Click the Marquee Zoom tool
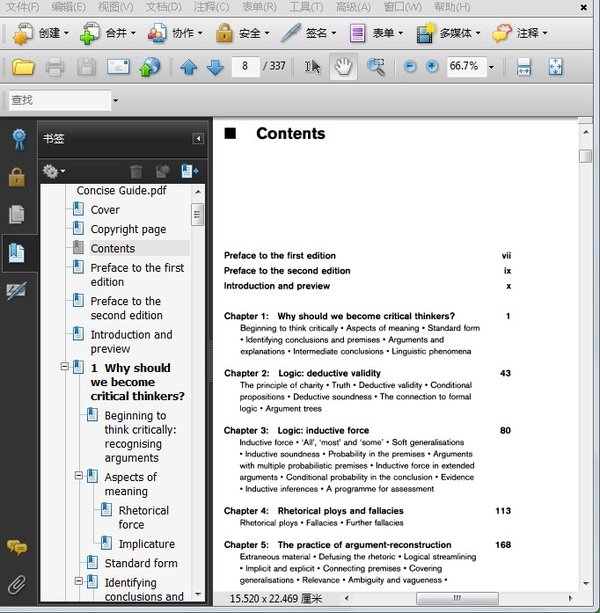 (x=376, y=67)
